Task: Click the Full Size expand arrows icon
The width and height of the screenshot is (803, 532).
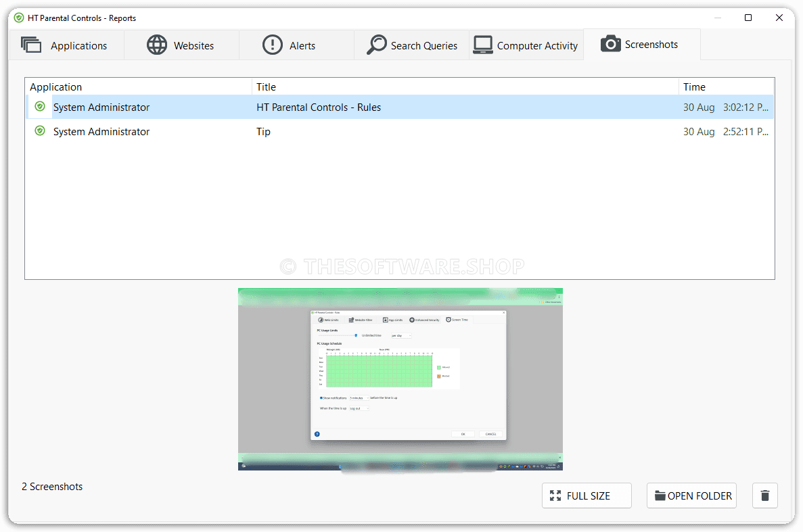Action: pos(555,495)
